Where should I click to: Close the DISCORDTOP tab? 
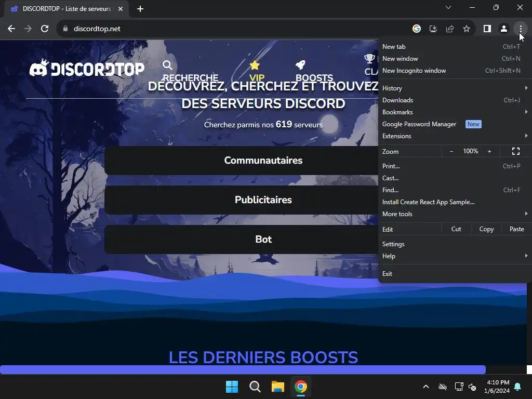click(121, 9)
